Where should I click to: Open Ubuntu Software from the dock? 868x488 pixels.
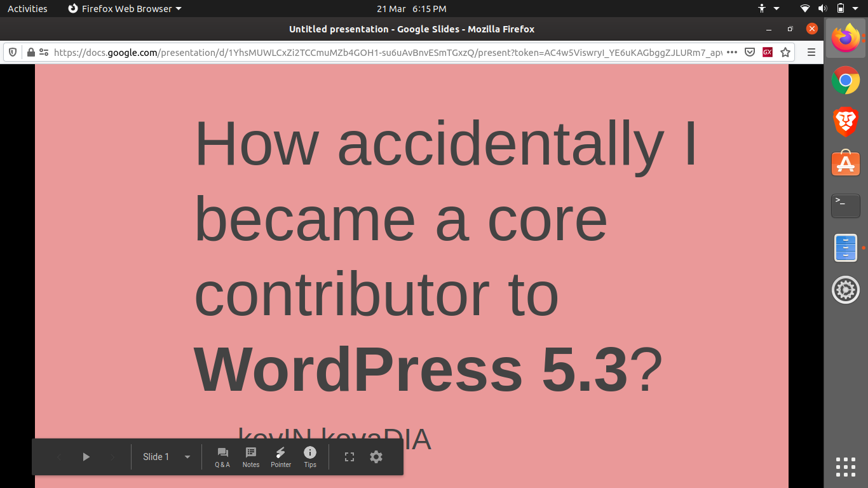point(846,164)
